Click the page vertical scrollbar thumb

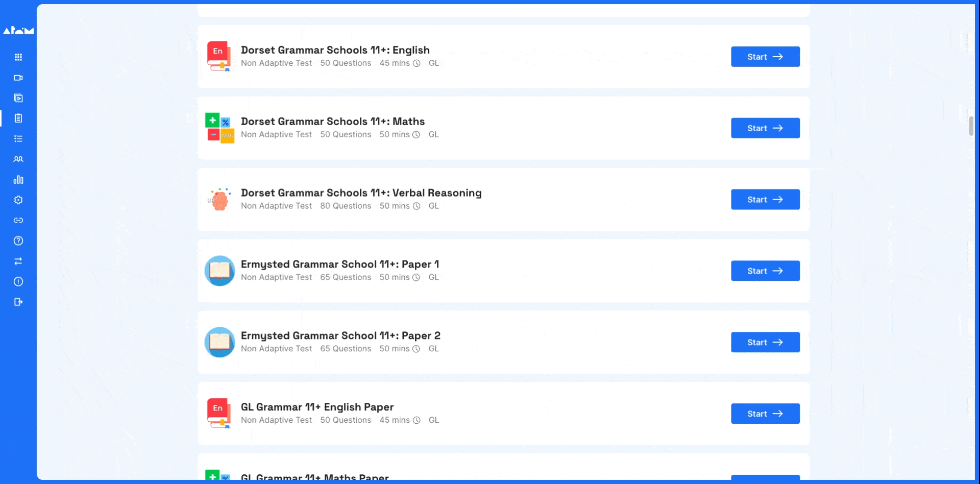pos(971,126)
